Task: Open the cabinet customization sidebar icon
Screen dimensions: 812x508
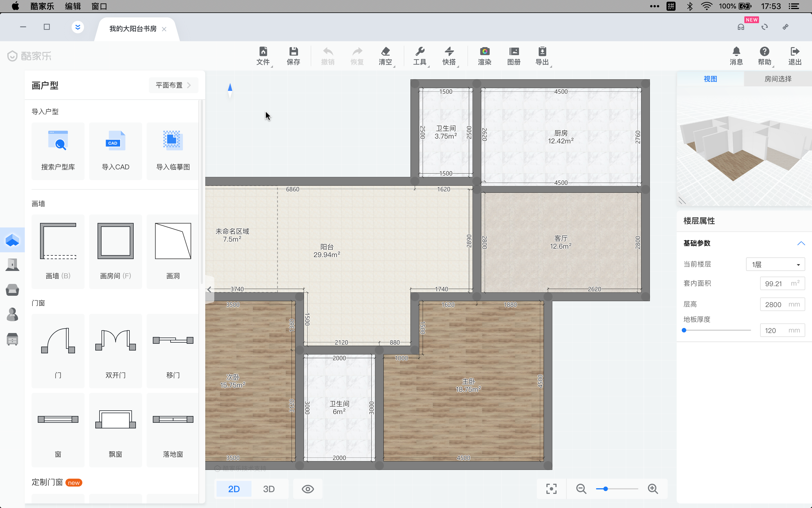Action: (x=12, y=339)
